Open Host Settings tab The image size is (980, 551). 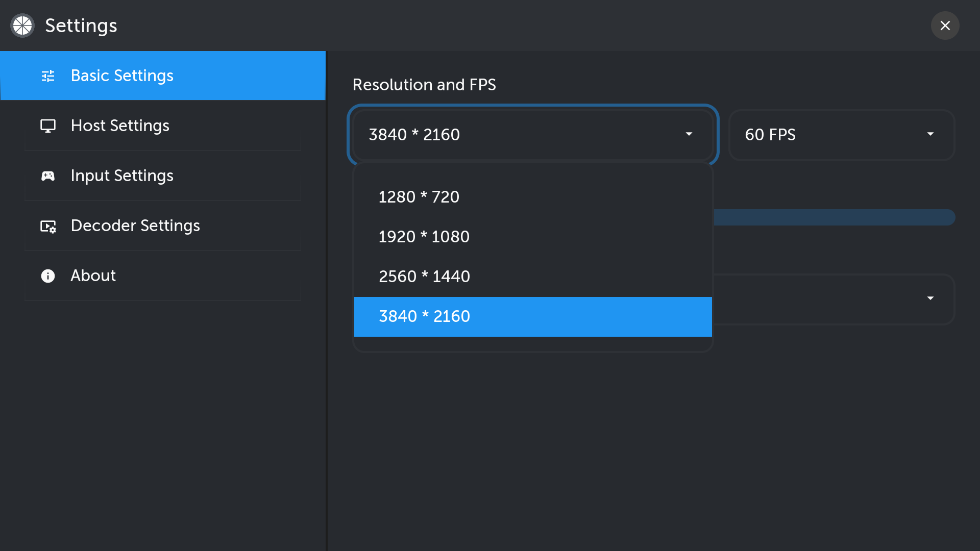click(x=120, y=126)
